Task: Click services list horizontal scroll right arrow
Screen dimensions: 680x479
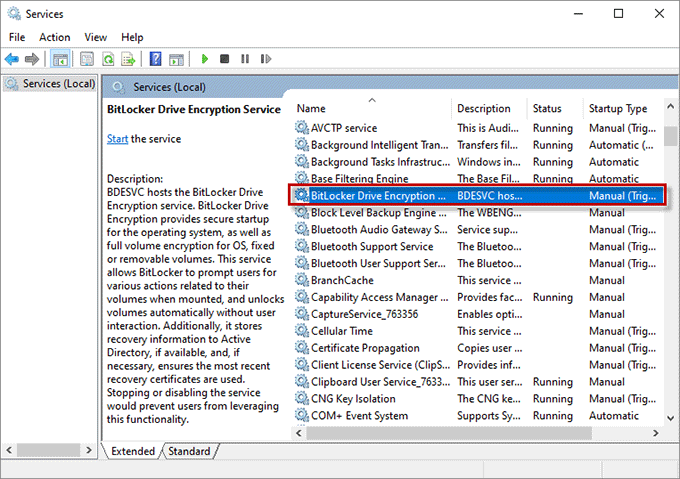Action: point(655,433)
